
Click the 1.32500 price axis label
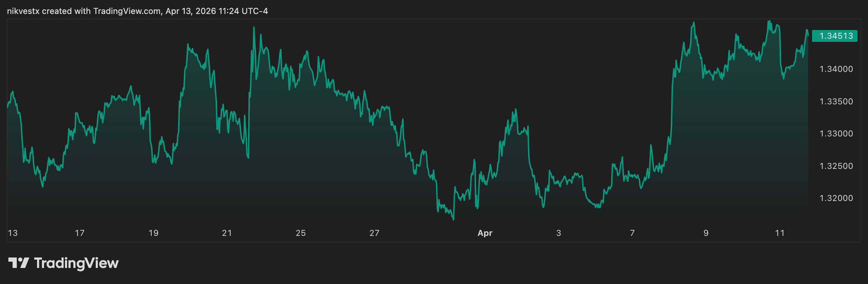tap(836, 166)
